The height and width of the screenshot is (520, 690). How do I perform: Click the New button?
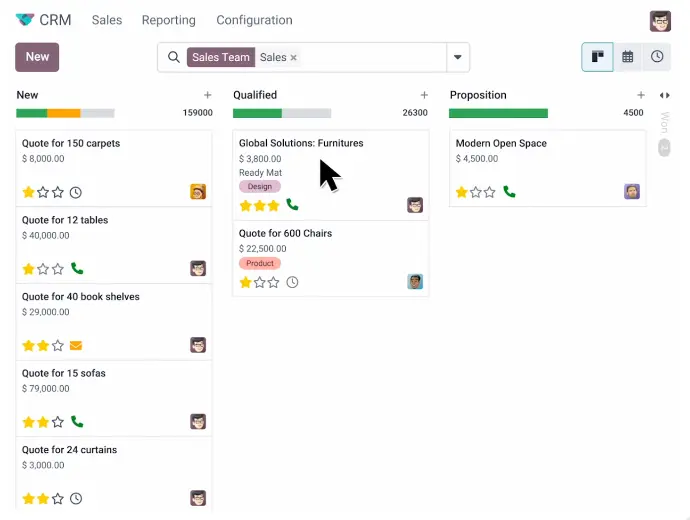[x=37, y=57]
